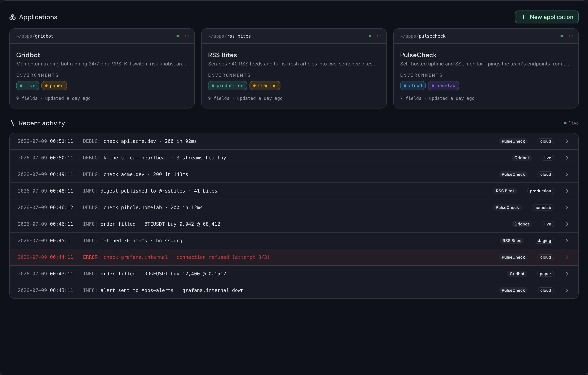Open the more options menu on gridbot card

(187, 36)
